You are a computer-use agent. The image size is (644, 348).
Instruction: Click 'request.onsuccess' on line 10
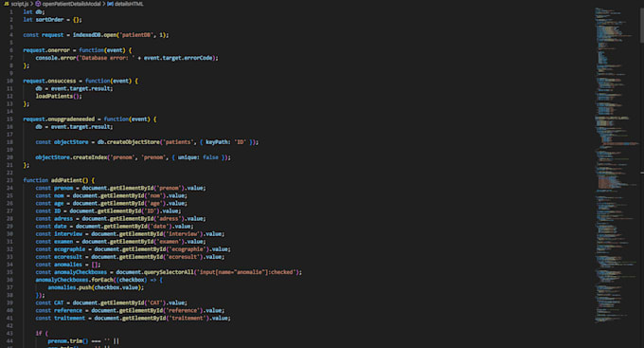[49, 81]
